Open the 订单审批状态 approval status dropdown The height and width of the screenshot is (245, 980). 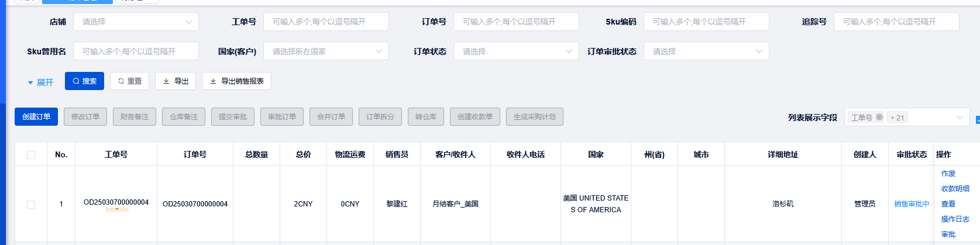tap(706, 51)
